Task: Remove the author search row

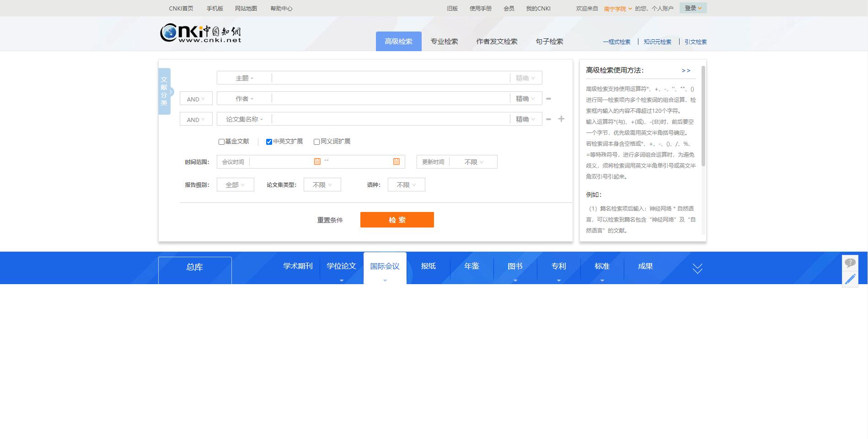Action: tap(548, 99)
